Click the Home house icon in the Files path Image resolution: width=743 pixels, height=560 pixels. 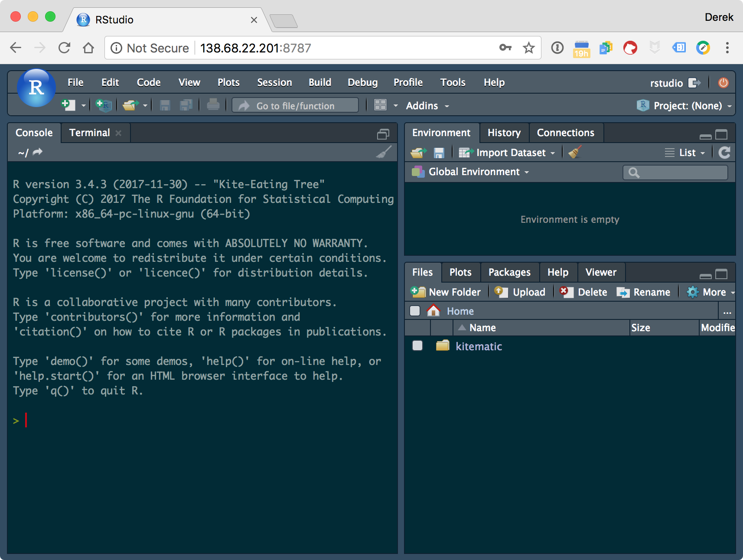[433, 310]
